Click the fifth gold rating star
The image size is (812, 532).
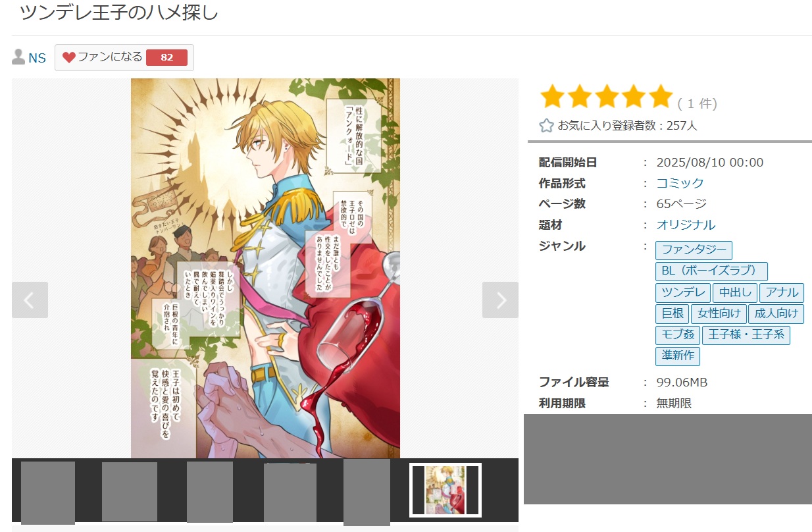coord(660,97)
